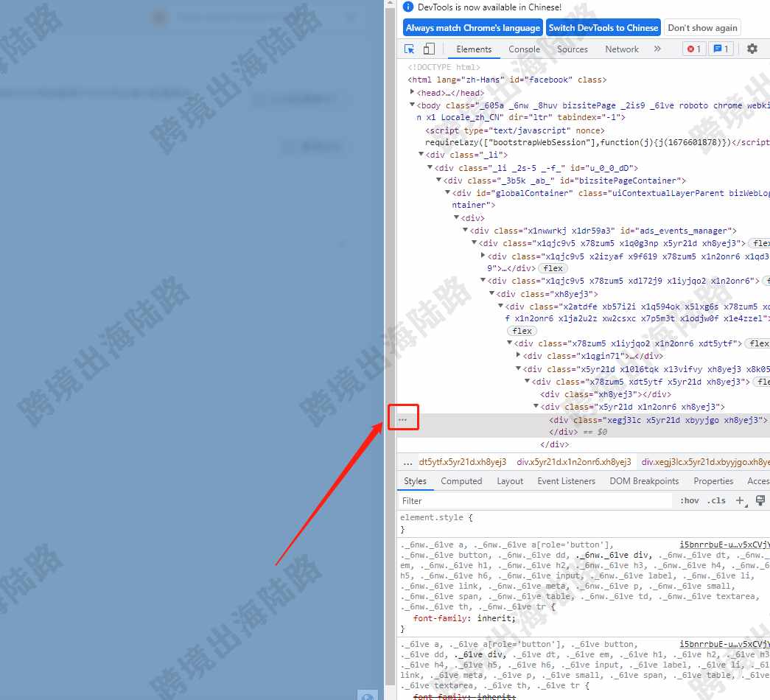
Task: Select the Styles tab
Action: click(x=415, y=481)
